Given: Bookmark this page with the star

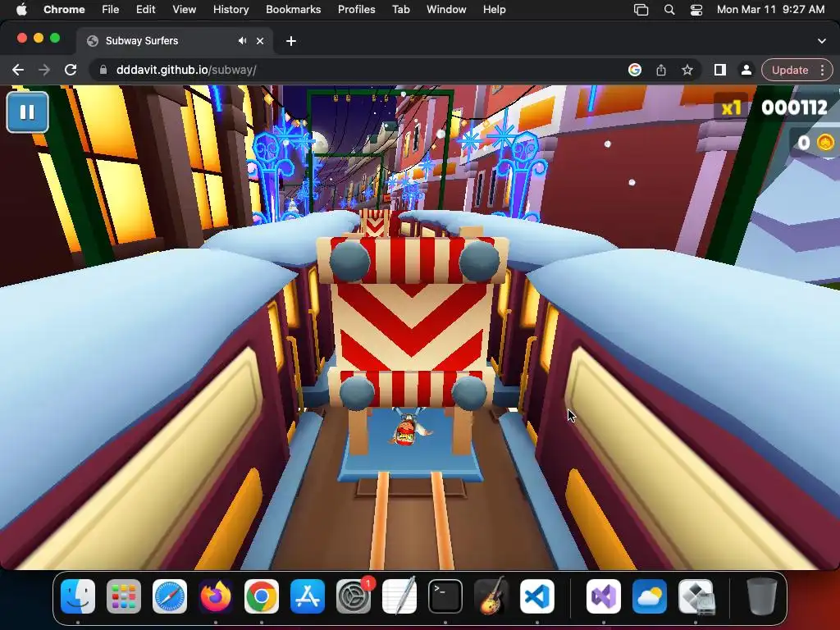Looking at the screenshot, I should point(687,71).
